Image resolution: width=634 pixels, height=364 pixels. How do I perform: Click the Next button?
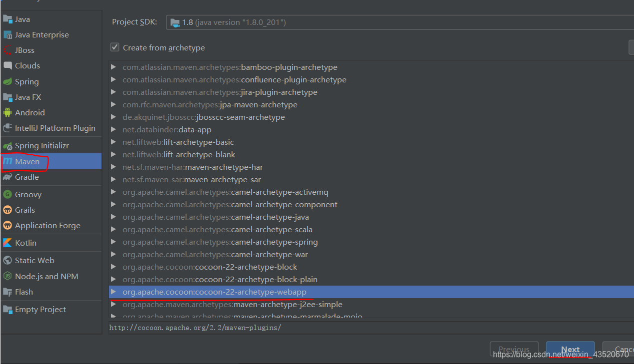570,350
